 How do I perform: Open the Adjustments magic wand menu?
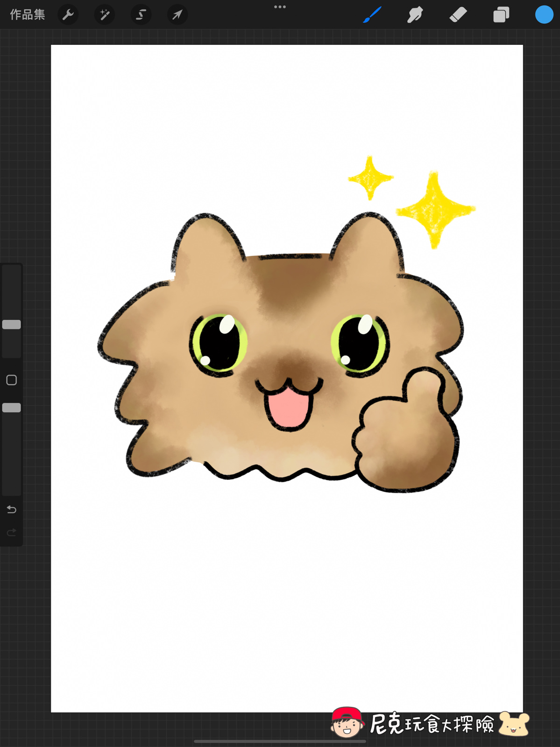point(105,15)
